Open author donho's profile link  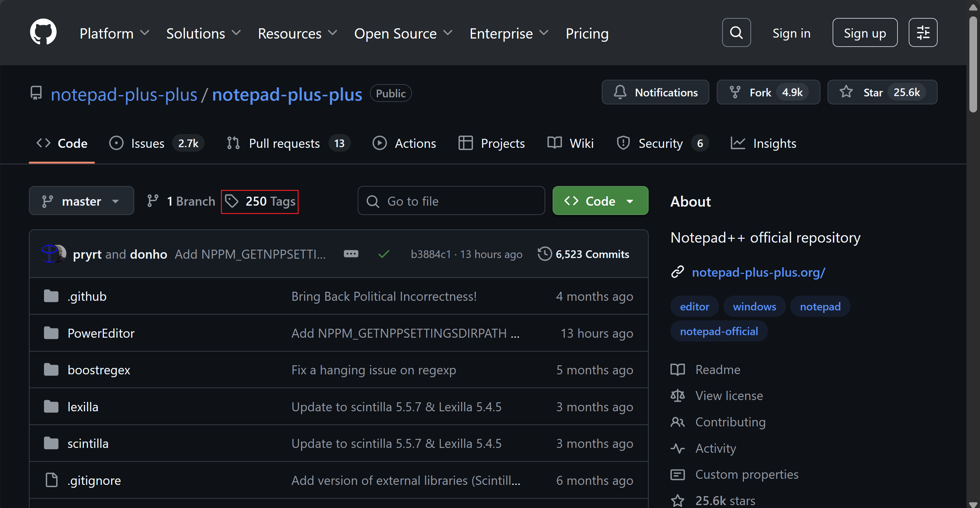click(148, 254)
